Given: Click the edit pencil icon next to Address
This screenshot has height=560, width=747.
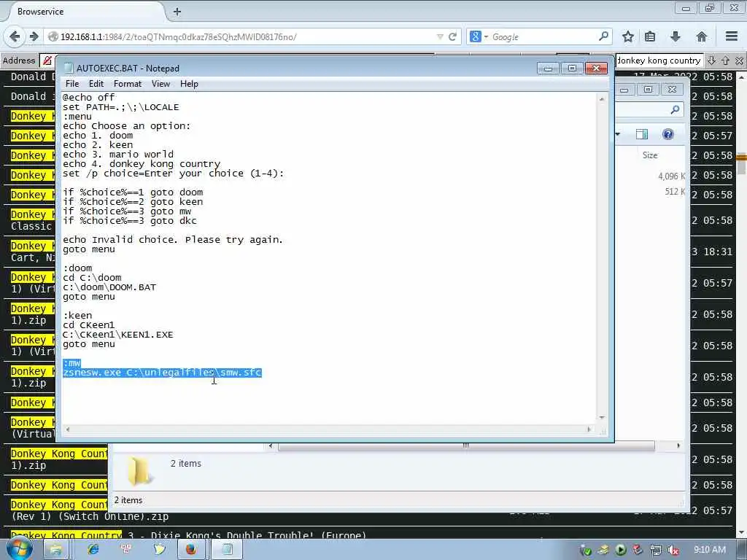Looking at the screenshot, I should [47, 61].
